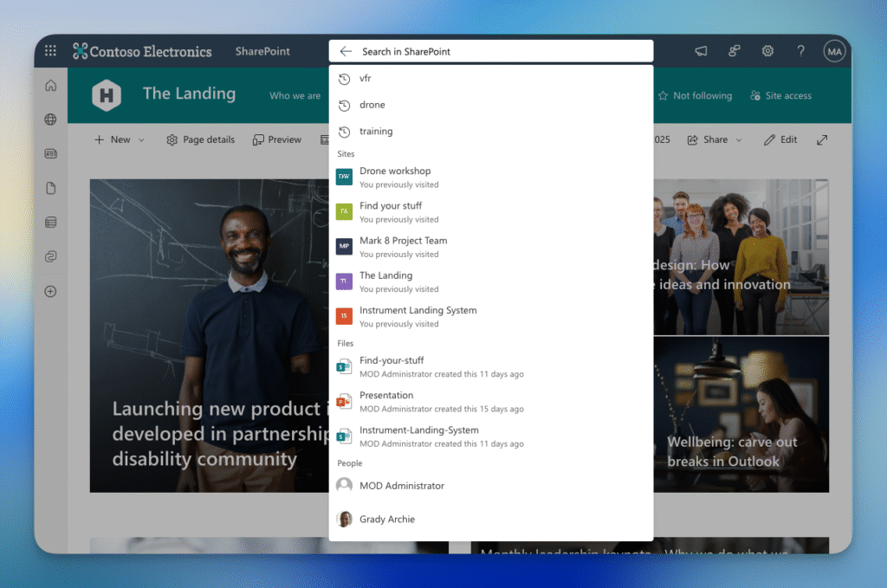This screenshot has height=588, width=887.
Task: Click the Page details button
Action: (x=200, y=139)
